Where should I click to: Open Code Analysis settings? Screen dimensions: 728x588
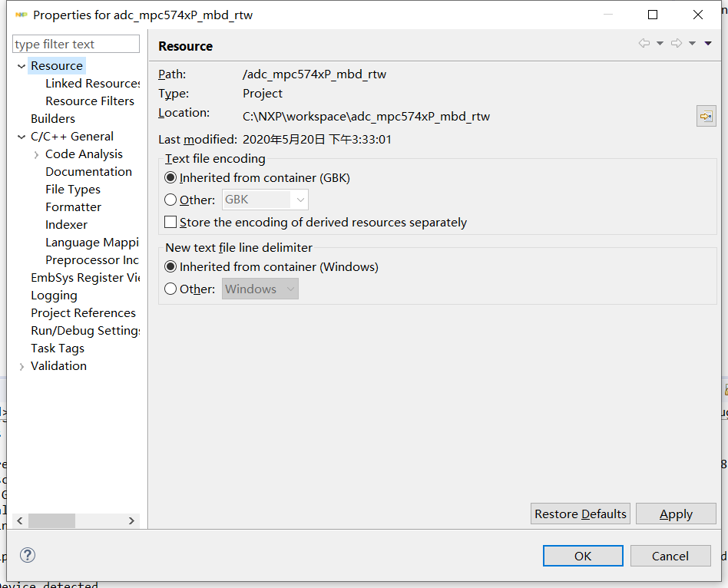[x=84, y=154]
